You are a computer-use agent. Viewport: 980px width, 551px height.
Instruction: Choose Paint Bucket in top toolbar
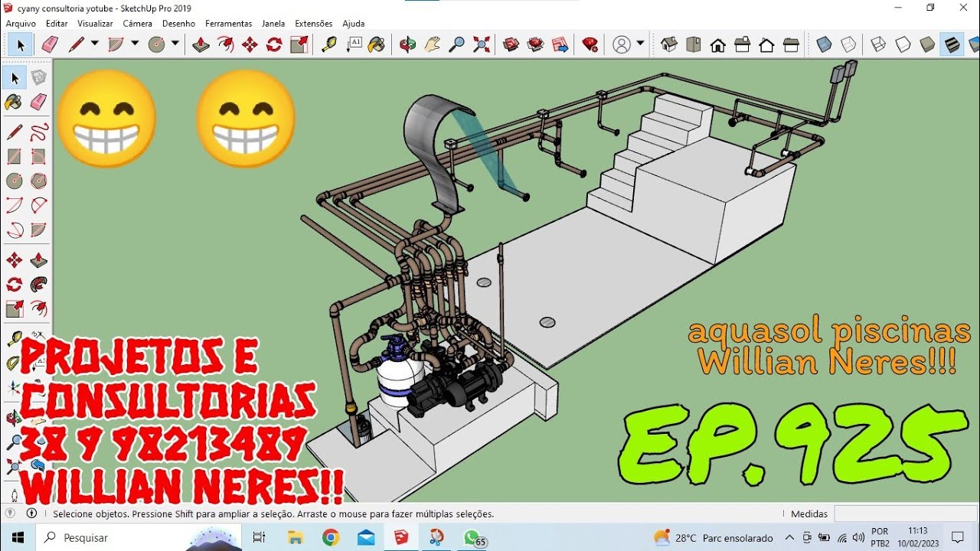[377, 44]
